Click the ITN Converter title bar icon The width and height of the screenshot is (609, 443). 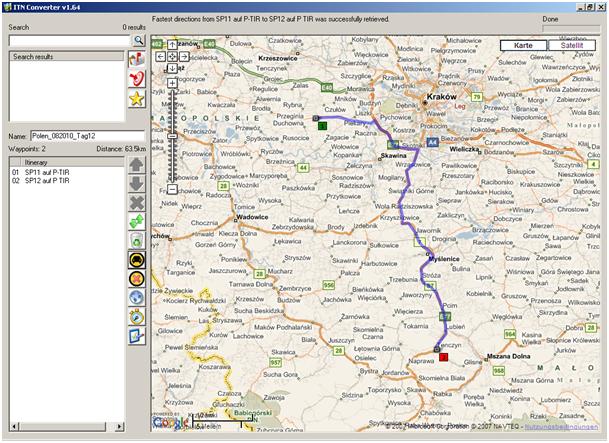pos(7,7)
